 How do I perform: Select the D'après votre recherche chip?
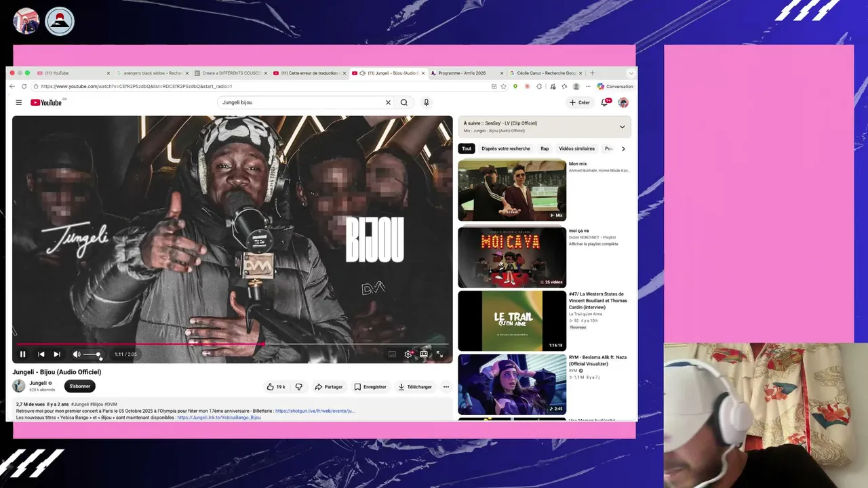tap(506, 148)
